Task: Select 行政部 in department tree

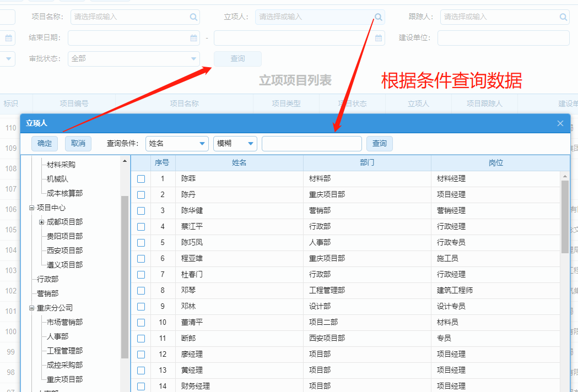Action: (47, 279)
